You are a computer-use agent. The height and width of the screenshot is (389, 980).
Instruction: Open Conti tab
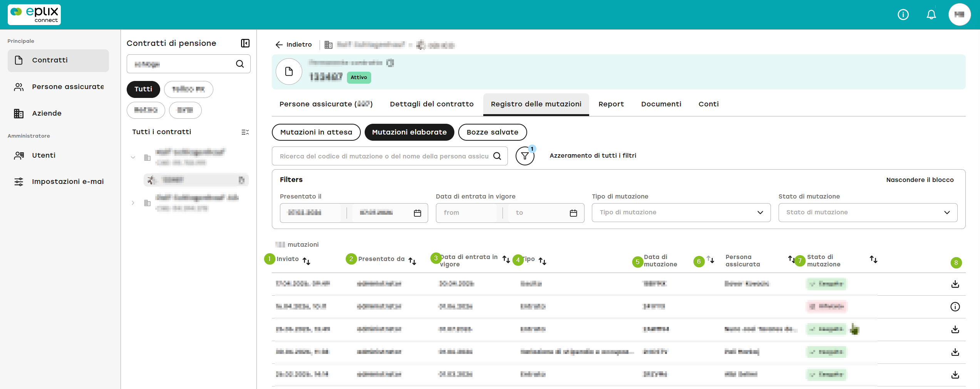[x=709, y=104]
